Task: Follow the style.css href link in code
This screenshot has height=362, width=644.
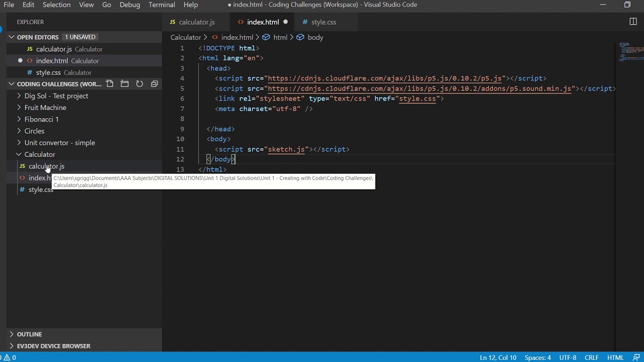Action: coord(417,99)
